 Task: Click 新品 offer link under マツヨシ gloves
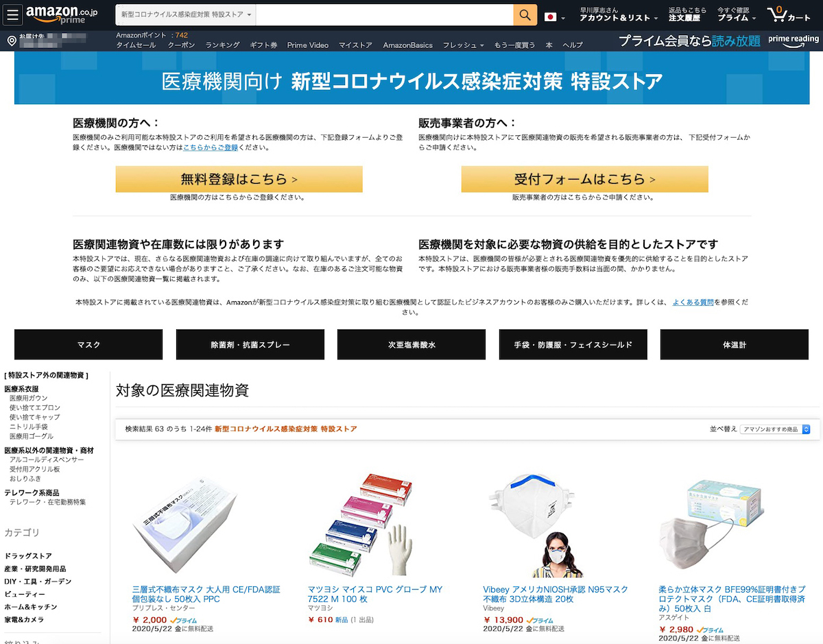341,620
